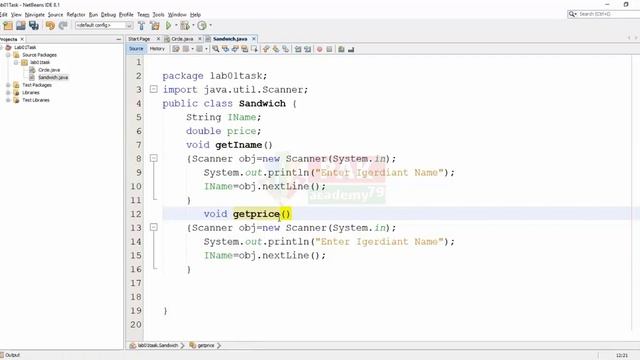Click the Save All disks icon
Image resolution: width=640 pixels, height=360 pixels.
coord(34,26)
